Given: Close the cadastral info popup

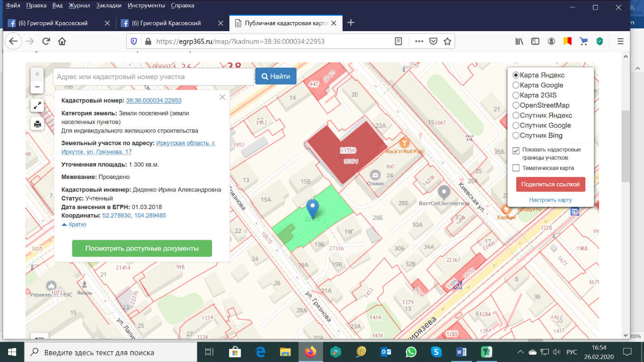Looking at the screenshot, I should click(x=222, y=97).
